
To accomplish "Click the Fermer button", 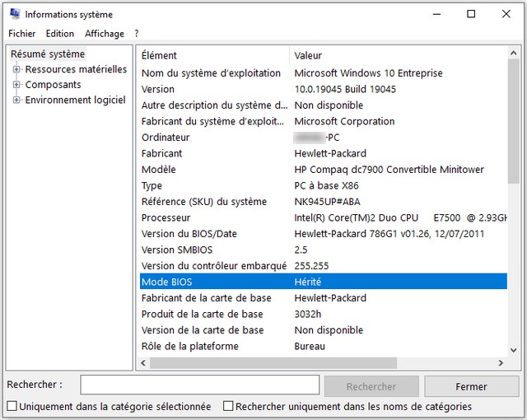I will tap(472, 386).
